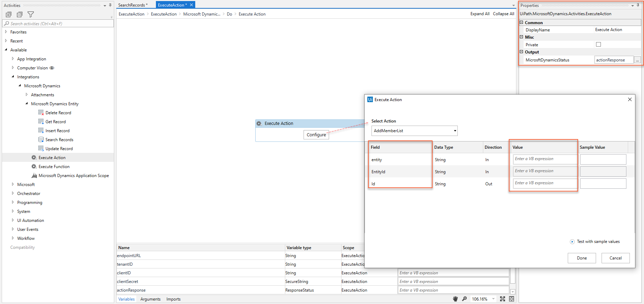Expand the Recent node
Viewport: 644px width, 304px height.
click(x=6, y=41)
